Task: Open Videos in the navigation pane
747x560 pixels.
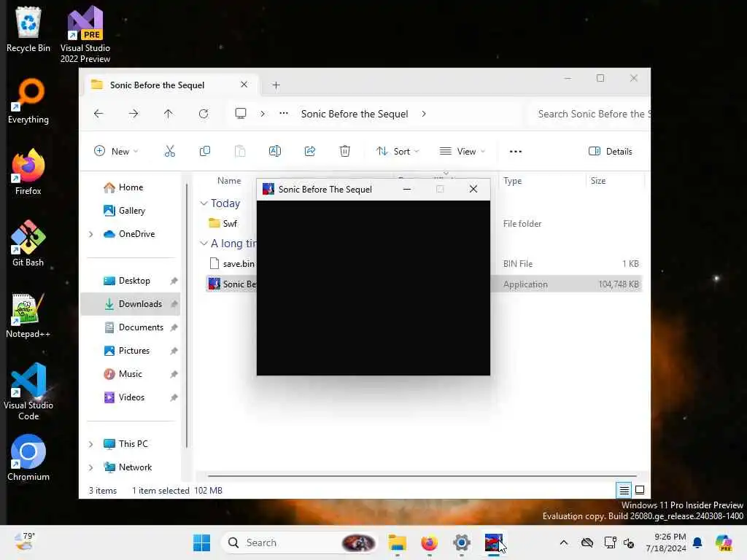Action: tap(131, 397)
